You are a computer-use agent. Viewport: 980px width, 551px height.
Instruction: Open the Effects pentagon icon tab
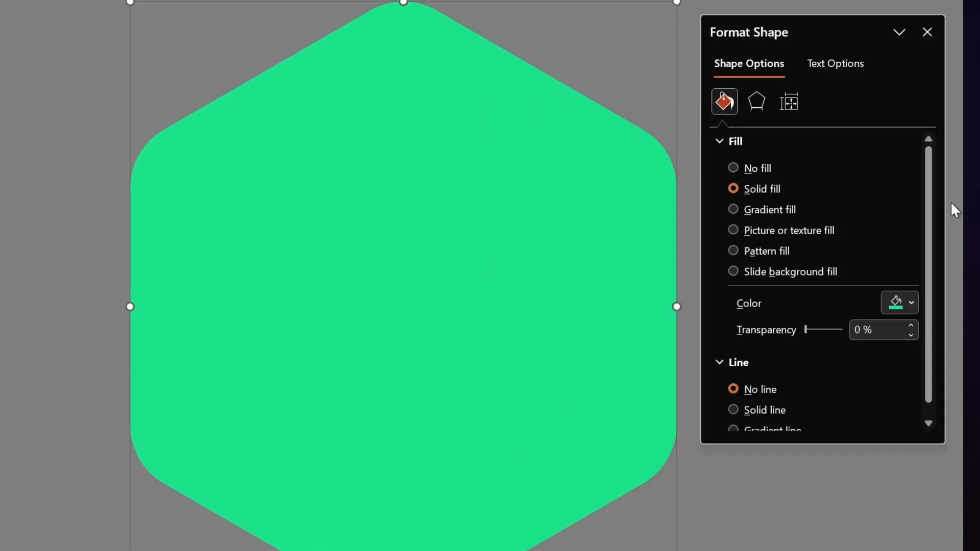756,102
